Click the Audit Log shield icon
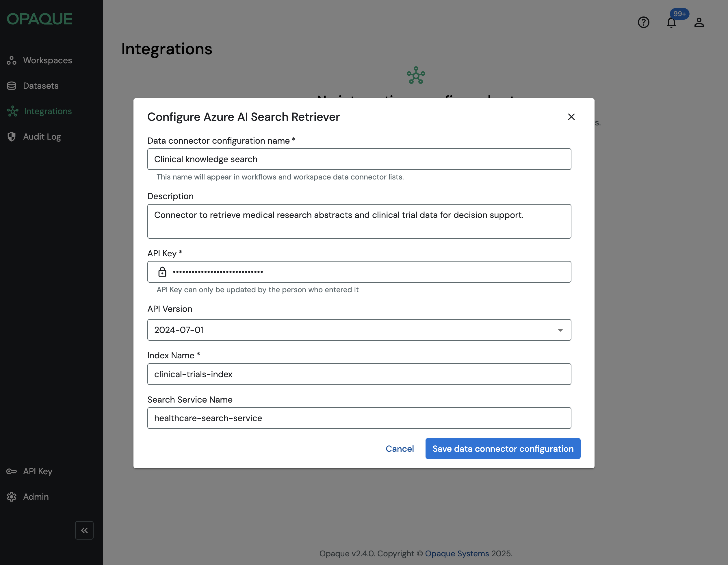 coord(12,137)
